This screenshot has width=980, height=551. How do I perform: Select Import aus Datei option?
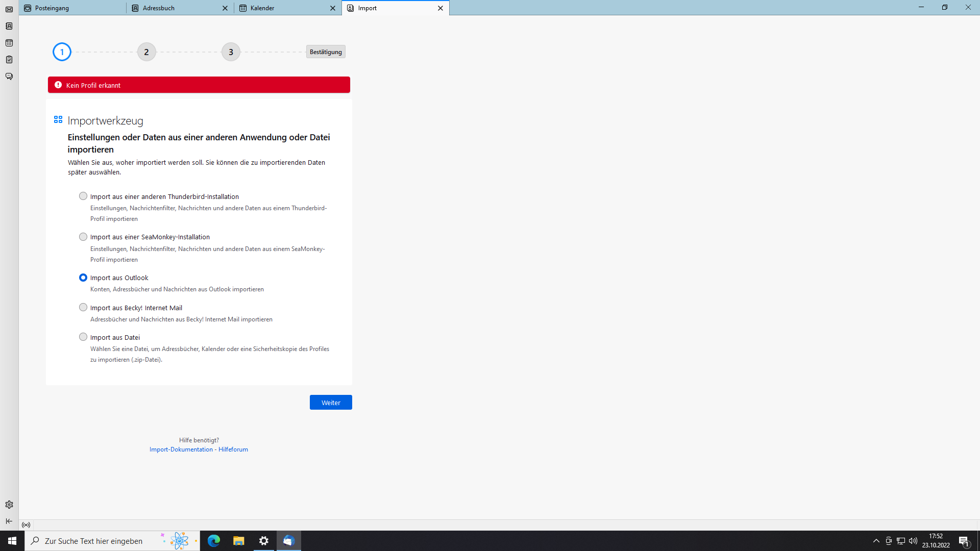[x=83, y=337]
